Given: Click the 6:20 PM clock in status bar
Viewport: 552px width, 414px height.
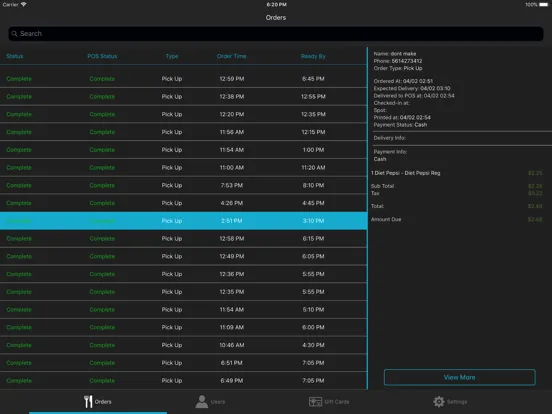Looking at the screenshot, I should [x=276, y=5].
